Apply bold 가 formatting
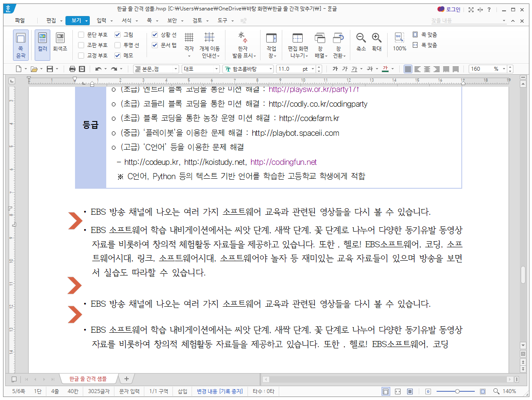The image size is (532, 400). (x=335, y=69)
